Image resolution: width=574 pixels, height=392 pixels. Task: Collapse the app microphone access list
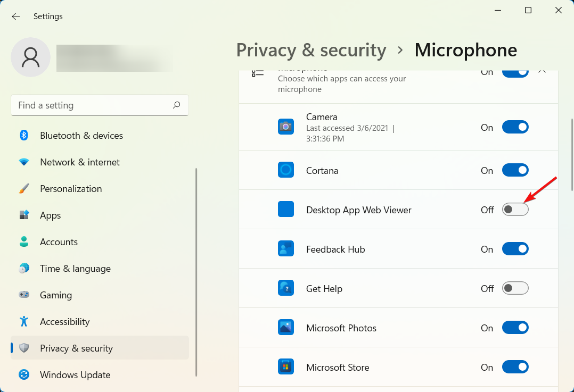542,72
